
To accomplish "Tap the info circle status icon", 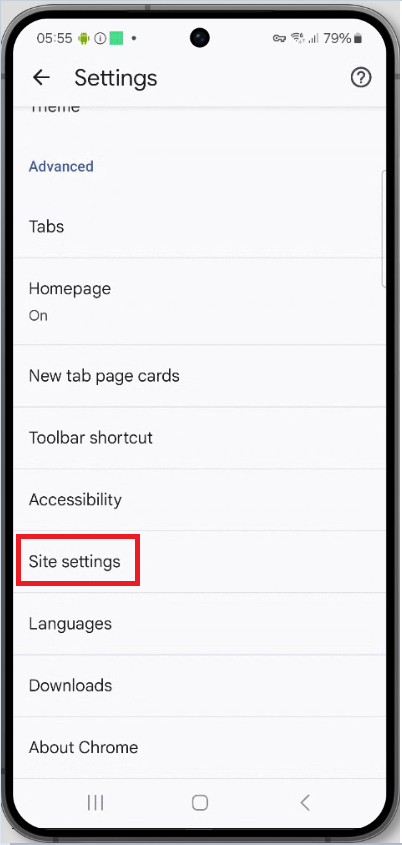I will 100,38.
